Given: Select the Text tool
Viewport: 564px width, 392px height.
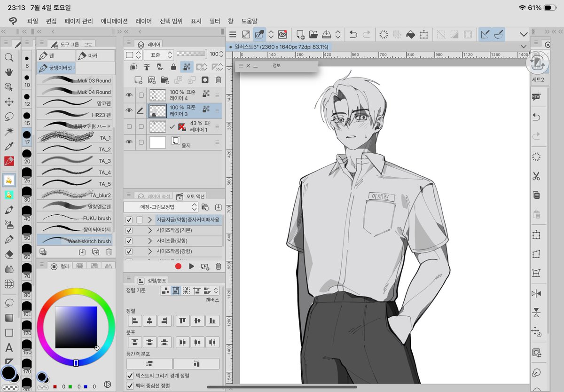Looking at the screenshot, I should click(x=8, y=348).
